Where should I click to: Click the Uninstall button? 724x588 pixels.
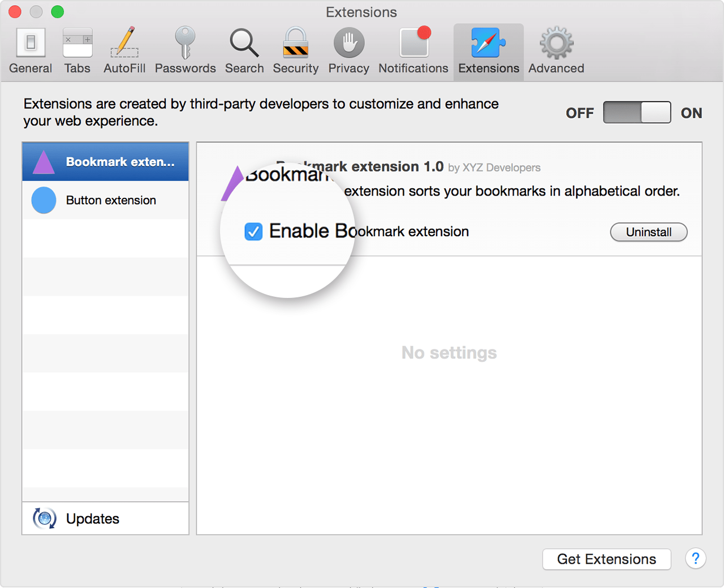(648, 232)
